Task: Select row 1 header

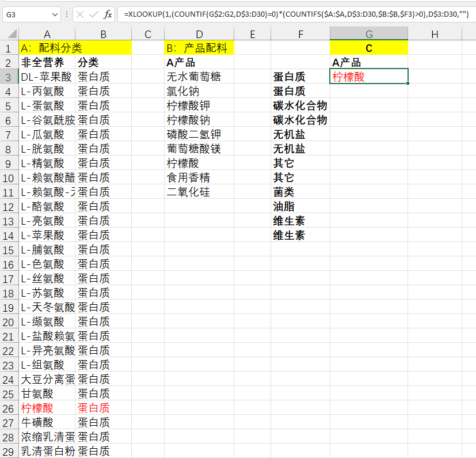Action: pyautogui.click(x=8, y=48)
